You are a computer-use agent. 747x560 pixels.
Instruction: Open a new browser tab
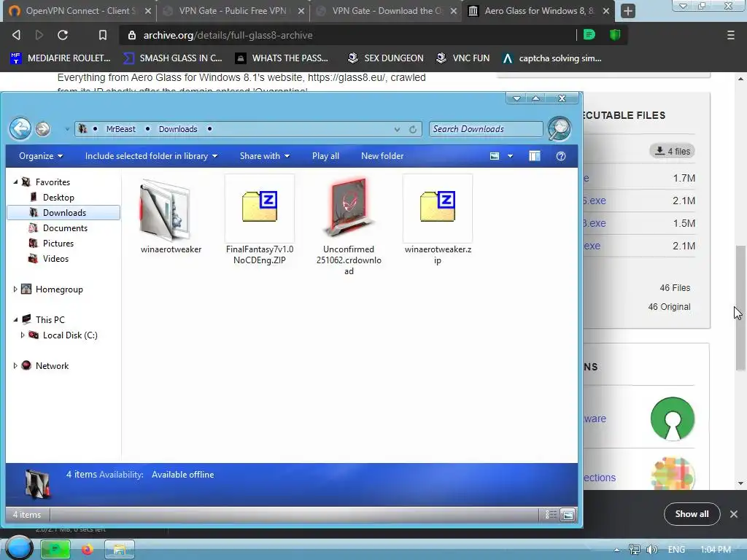coord(628,11)
